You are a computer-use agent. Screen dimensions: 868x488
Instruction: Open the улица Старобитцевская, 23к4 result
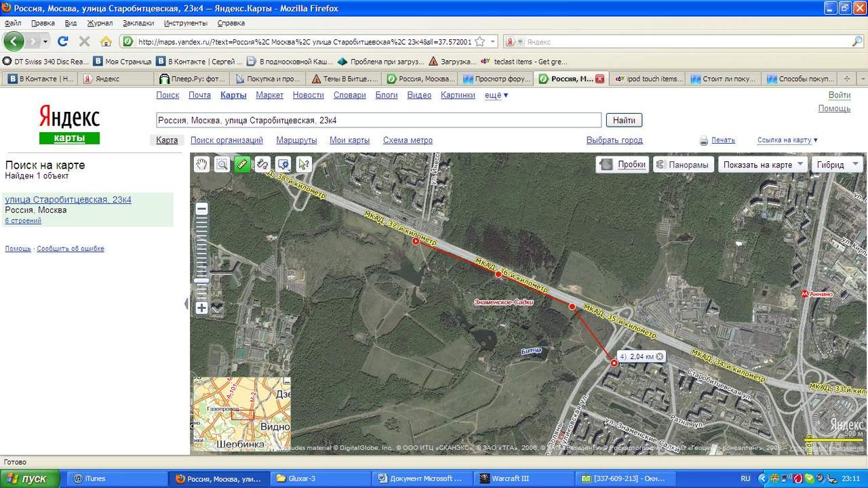(68, 200)
